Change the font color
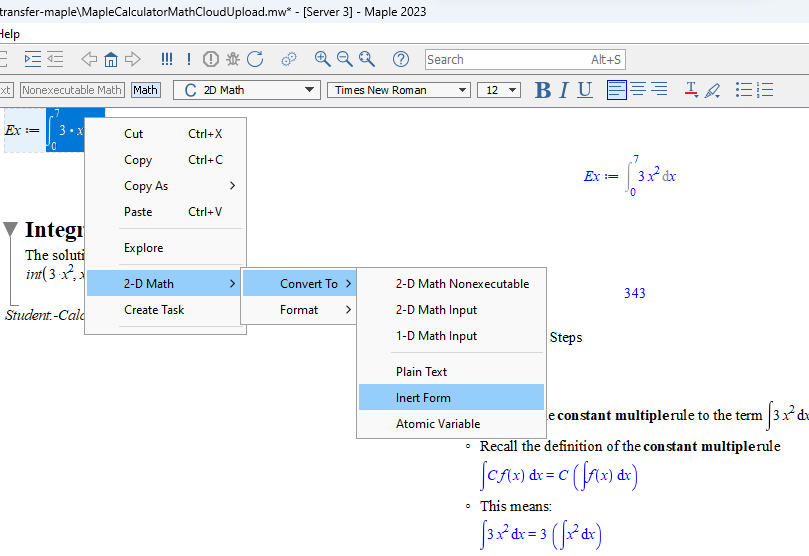 [x=691, y=90]
